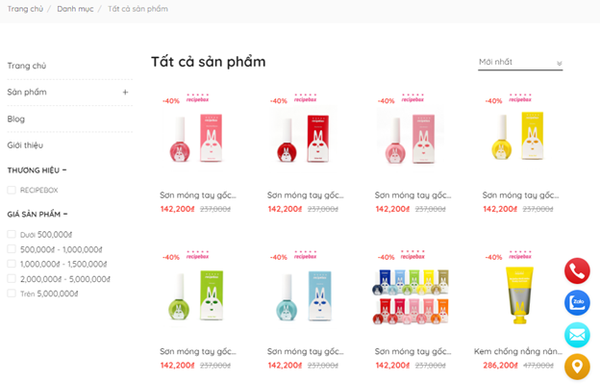Open the yellow sunscreen tube product image
600x388 pixels.
[x=519, y=295]
